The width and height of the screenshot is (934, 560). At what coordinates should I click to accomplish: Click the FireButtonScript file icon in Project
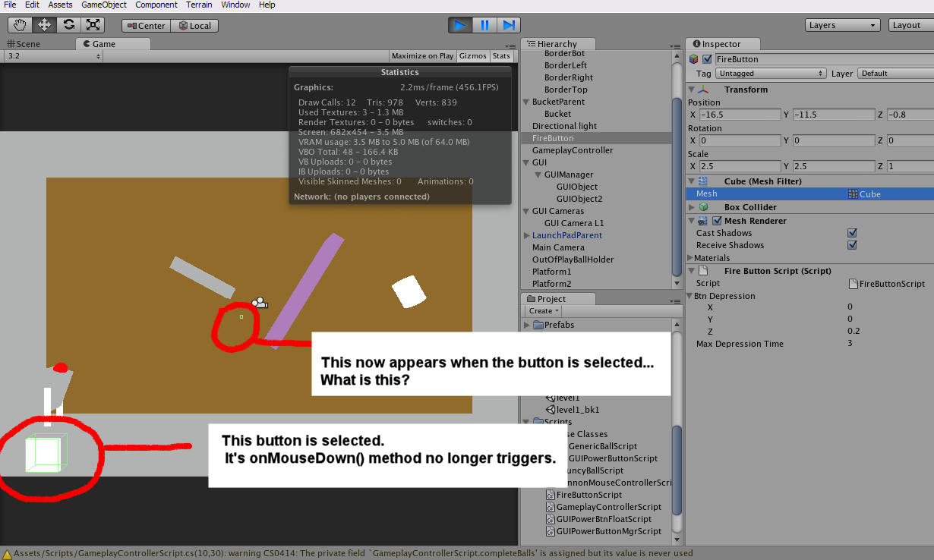pyautogui.click(x=551, y=495)
